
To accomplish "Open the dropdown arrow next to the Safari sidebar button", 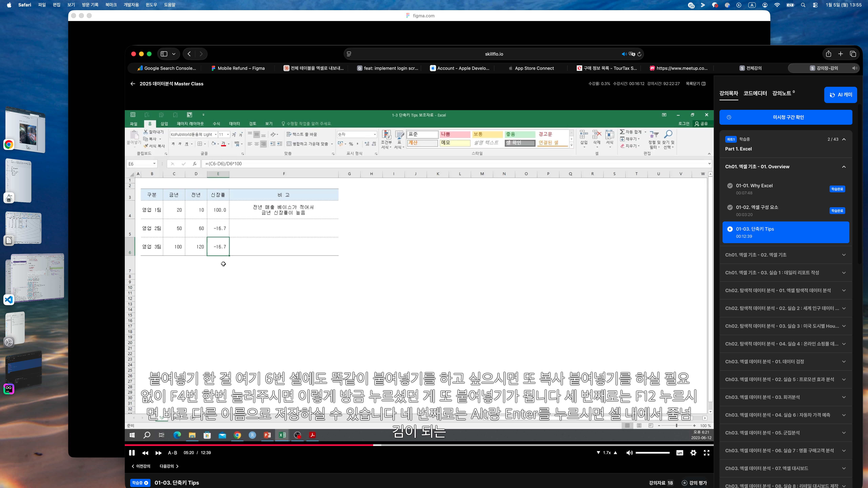I will (x=174, y=54).
